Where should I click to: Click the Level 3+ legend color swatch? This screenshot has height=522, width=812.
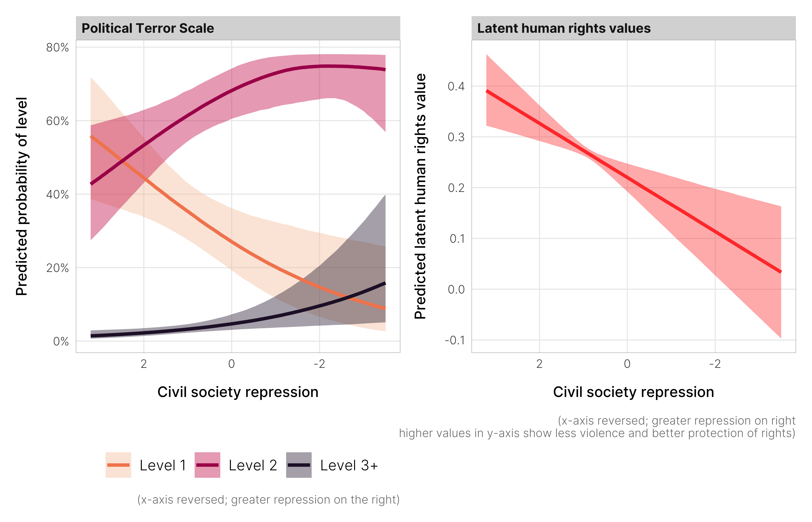pos(299,465)
